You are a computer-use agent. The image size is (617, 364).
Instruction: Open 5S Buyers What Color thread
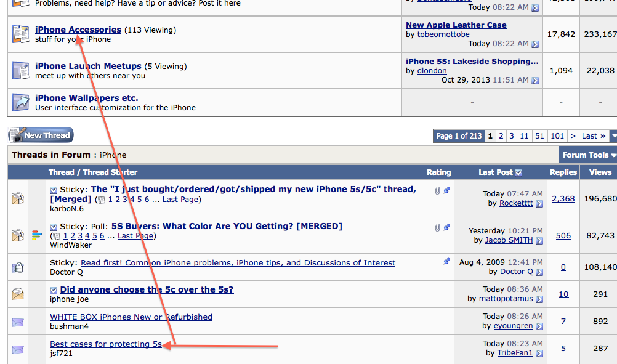[227, 226]
